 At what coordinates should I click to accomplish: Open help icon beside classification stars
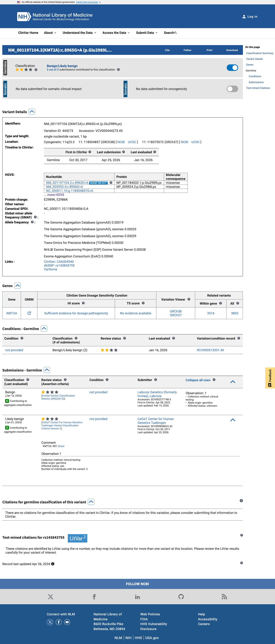click(x=36, y=70)
